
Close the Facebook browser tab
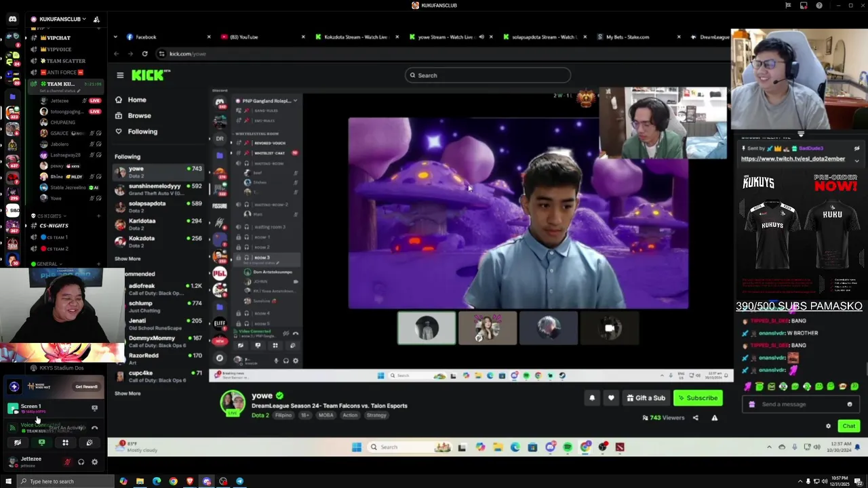pyautogui.click(x=209, y=37)
